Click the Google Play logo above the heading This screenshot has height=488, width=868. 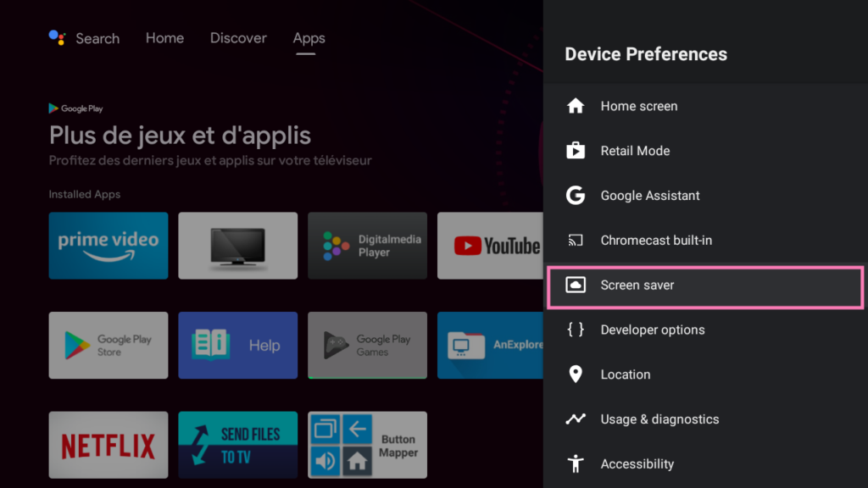coord(75,108)
